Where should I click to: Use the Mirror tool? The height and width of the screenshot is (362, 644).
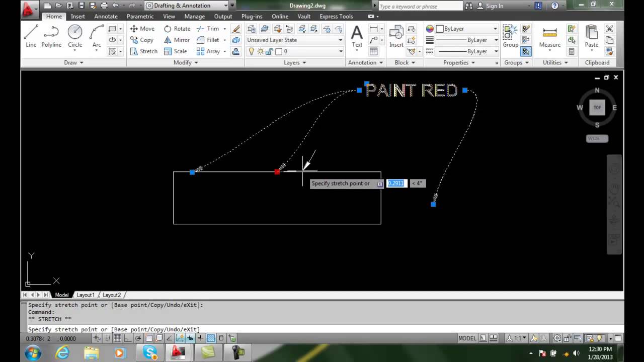click(177, 40)
